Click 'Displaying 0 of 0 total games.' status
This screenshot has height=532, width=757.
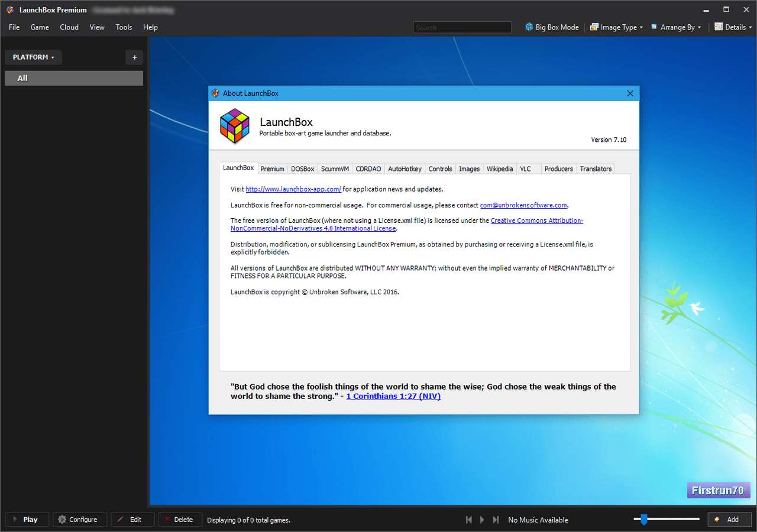pyautogui.click(x=248, y=520)
